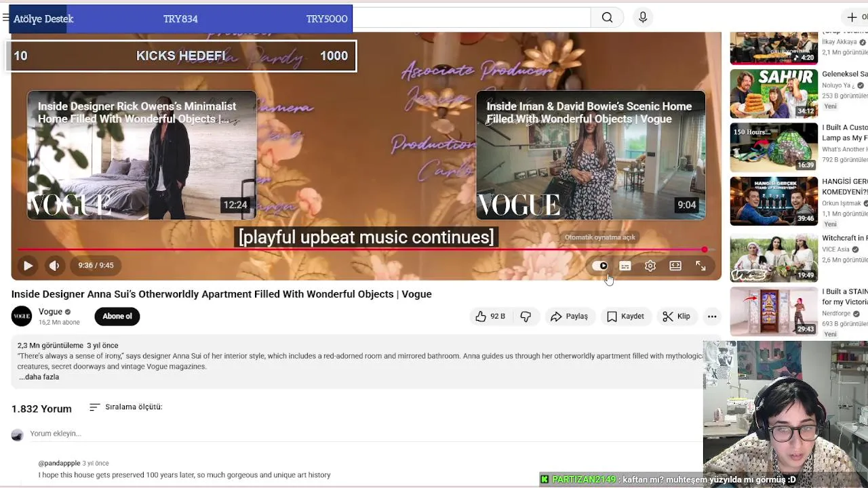Open the Rick Owens end-screen video card
The width and height of the screenshot is (868, 488).
pyautogui.click(x=142, y=155)
